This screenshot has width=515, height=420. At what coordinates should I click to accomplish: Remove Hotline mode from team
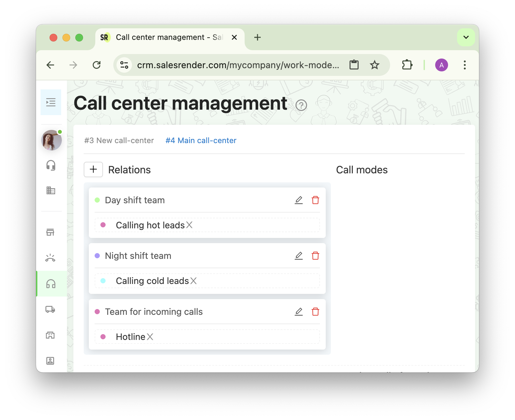150,337
